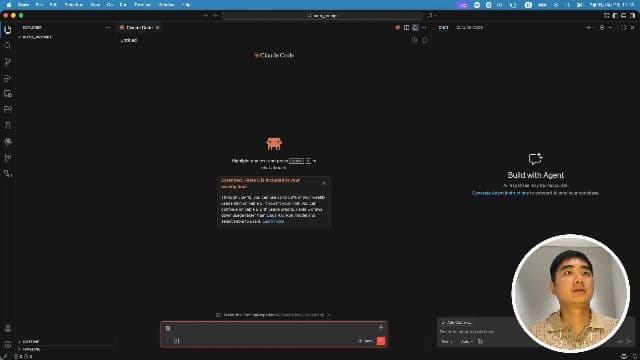Click the split editor icon
Viewport: 640px width, 360px height.
pos(406,27)
